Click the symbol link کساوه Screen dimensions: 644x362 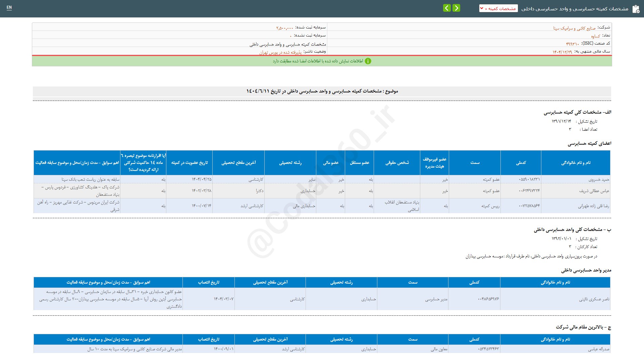tap(595, 36)
